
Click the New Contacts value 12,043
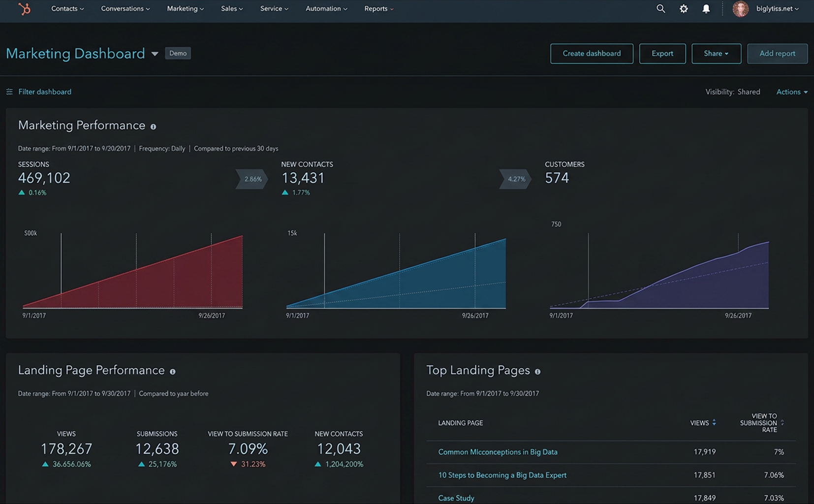pos(339,449)
